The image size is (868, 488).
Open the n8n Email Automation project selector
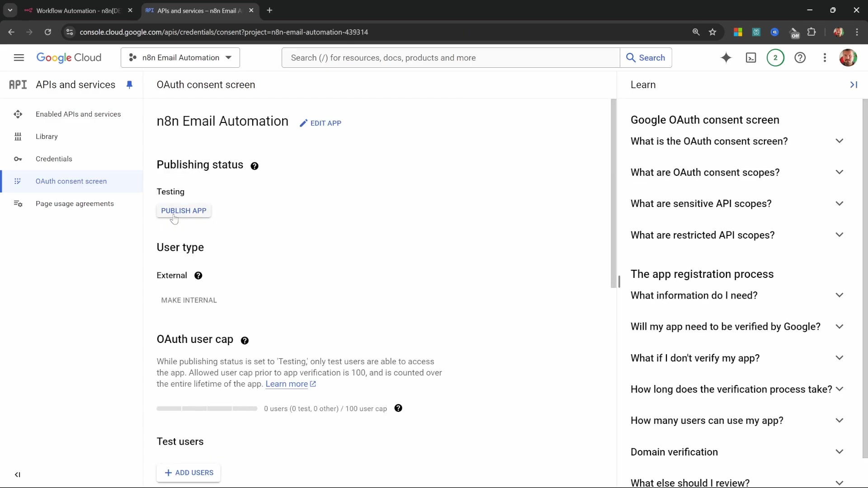pos(180,57)
